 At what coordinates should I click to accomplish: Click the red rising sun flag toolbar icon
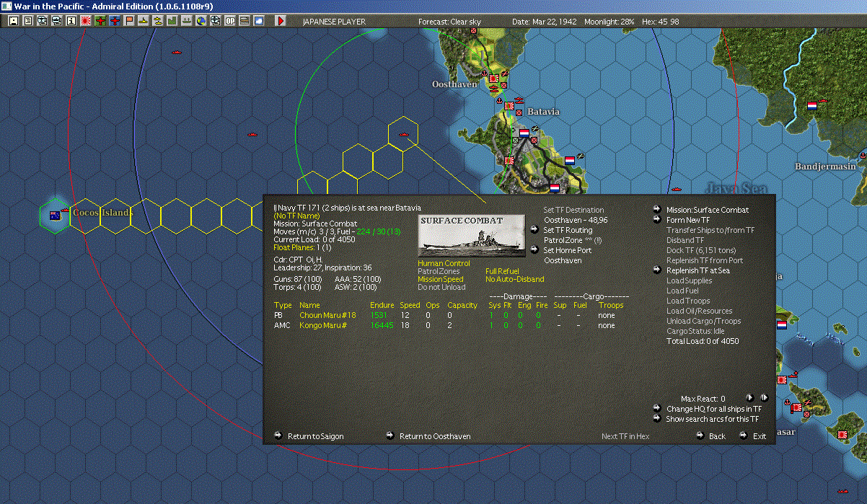(85, 21)
